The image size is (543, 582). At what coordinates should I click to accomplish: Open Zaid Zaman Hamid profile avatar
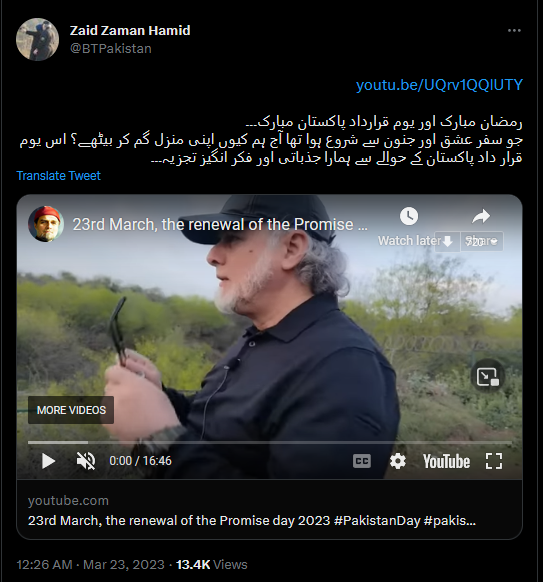pos(37,39)
